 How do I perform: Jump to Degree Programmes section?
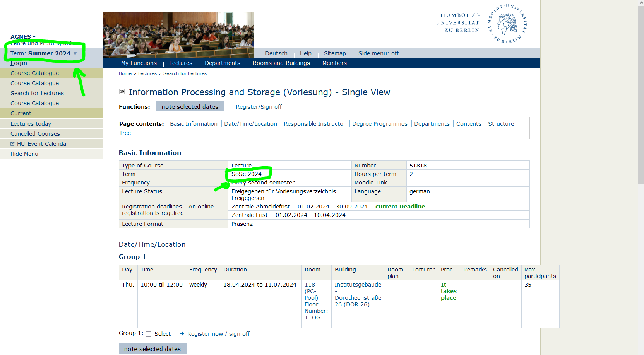tap(379, 124)
